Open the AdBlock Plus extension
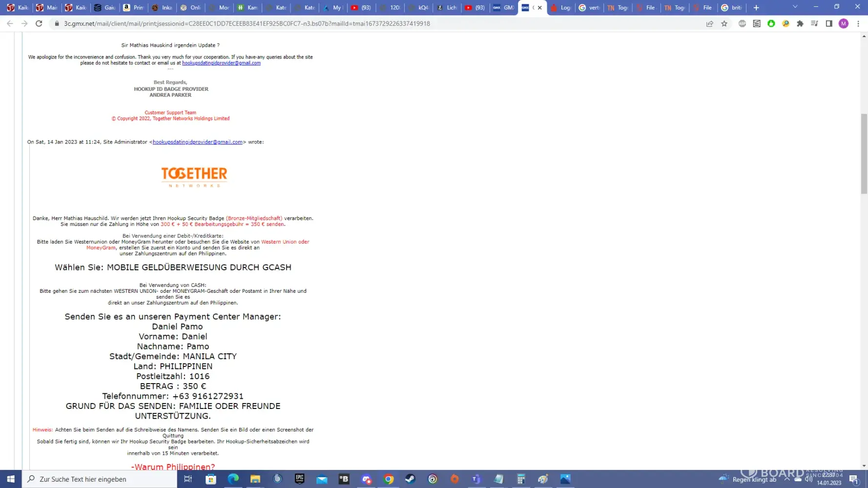 pyautogui.click(x=742, y=23)
